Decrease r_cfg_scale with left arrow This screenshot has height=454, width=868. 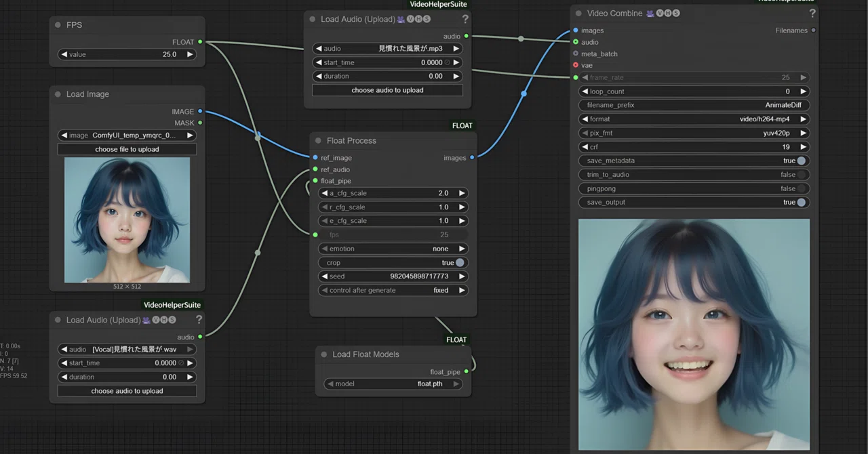pyautogui.click(x=325, y=207)
